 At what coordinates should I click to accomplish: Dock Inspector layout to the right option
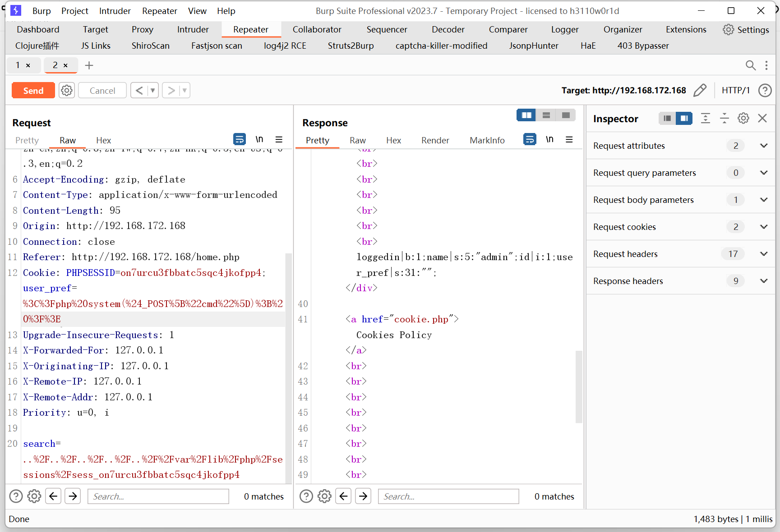tap(684, 118)
